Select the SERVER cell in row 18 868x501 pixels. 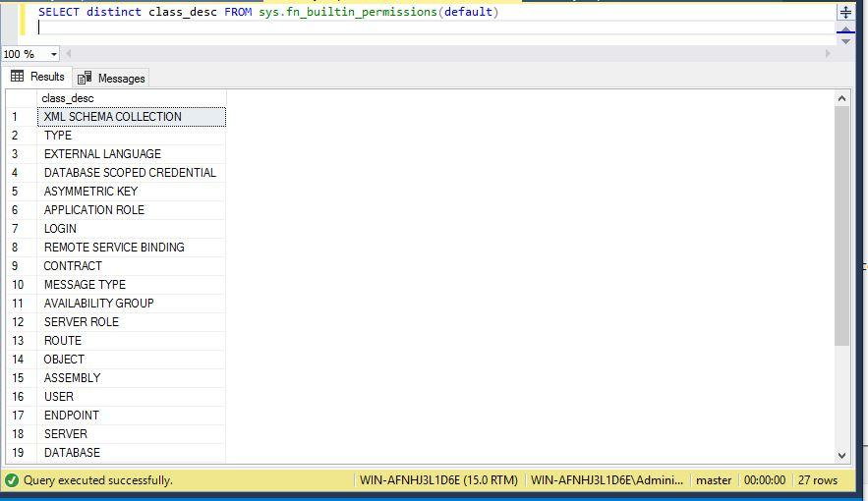pos(131,434)
